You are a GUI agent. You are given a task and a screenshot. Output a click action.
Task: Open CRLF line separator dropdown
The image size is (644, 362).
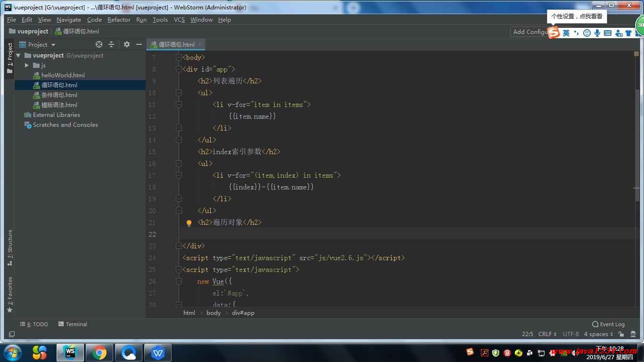click(x=547, y=334)
